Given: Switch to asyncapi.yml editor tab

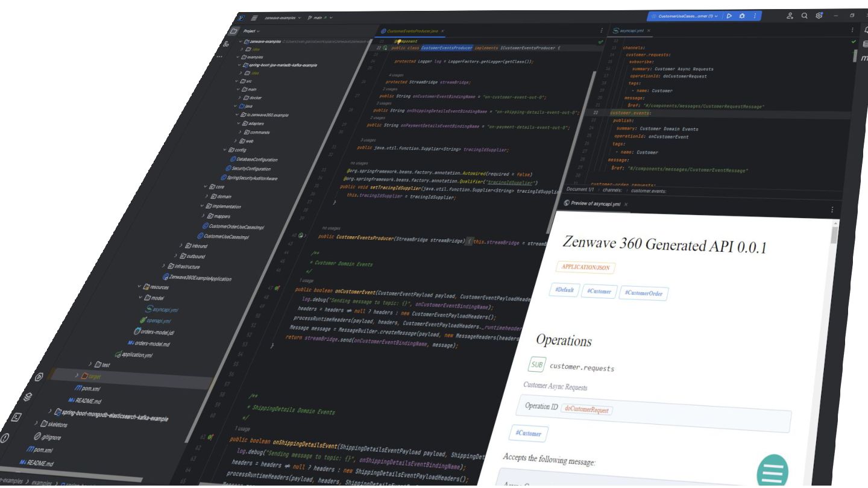Looking at the screenshot, I should (x=627, y=30).
